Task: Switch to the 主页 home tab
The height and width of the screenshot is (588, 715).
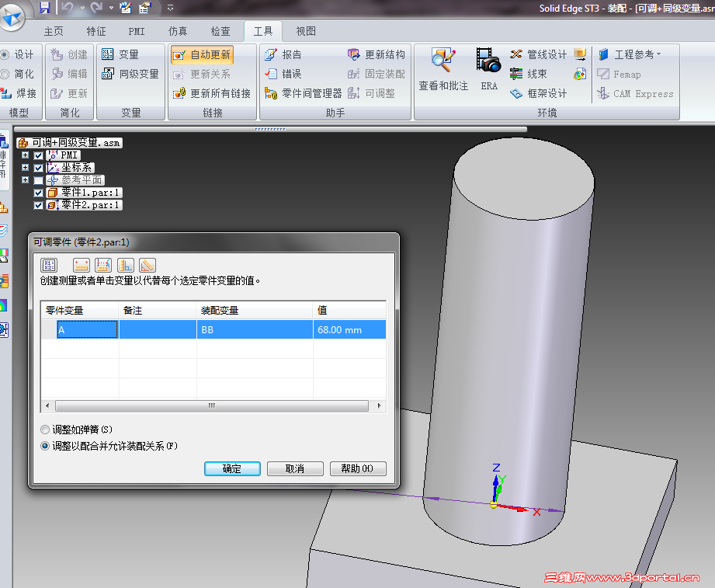Action: [54, 31]
